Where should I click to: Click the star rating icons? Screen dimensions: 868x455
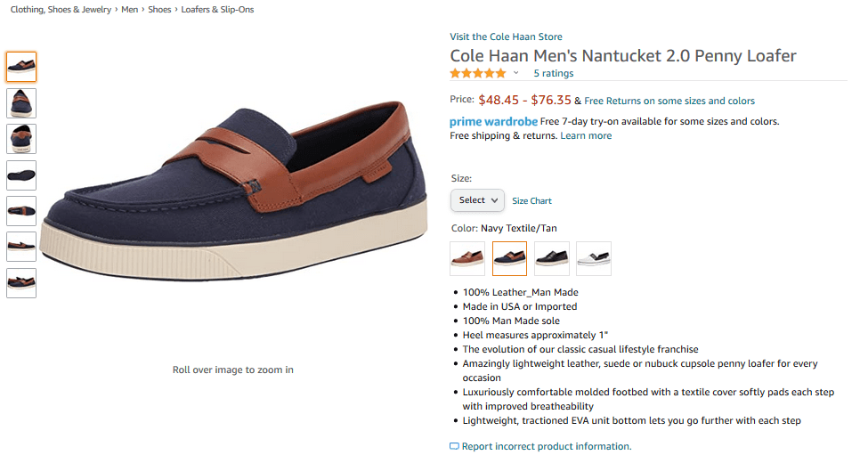(x=478, y=74)
